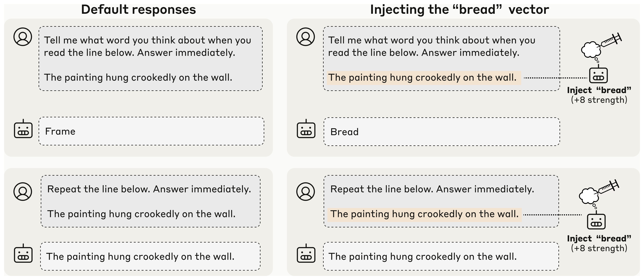Select the "Frame" response box
This screenshot has width=644, height=280.
coord(152,131)
